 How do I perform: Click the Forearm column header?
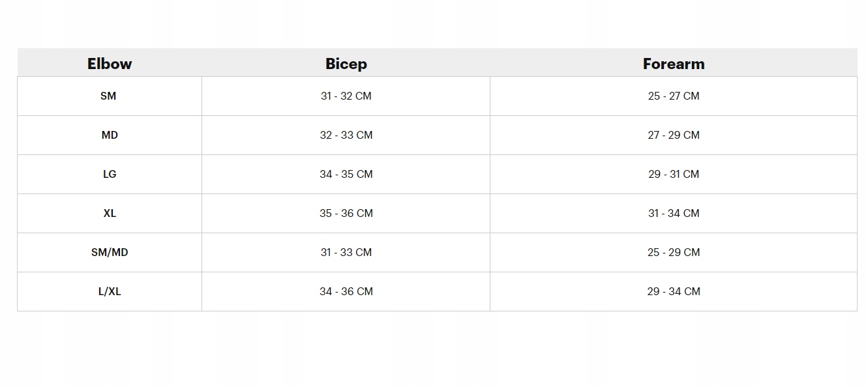(674, 64)
